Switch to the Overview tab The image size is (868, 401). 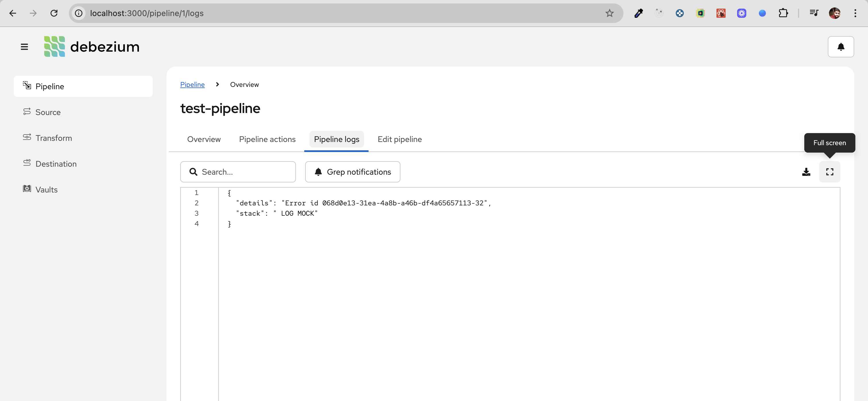204,139
